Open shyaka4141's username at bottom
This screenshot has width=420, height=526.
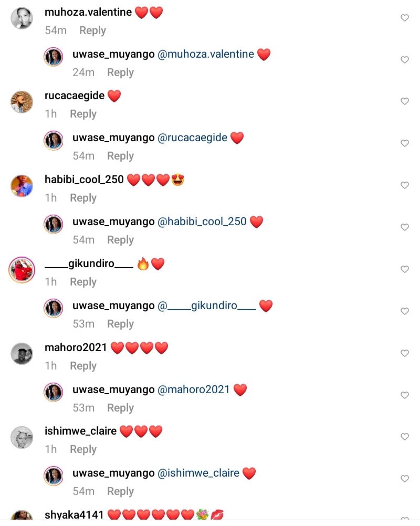click(74, 514)
